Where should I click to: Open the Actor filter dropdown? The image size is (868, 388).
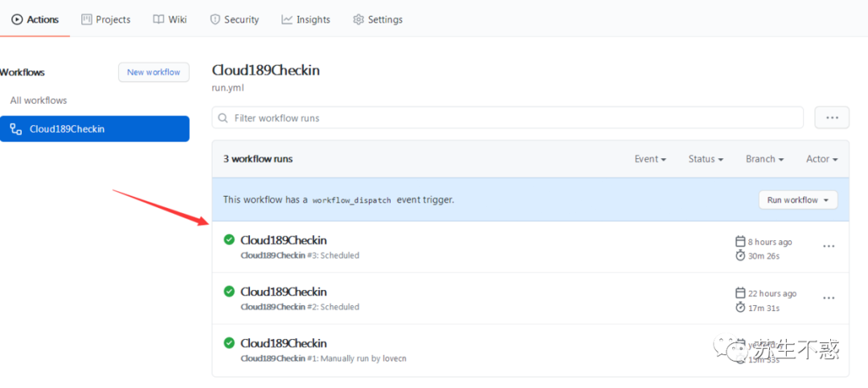click(821, 159)
